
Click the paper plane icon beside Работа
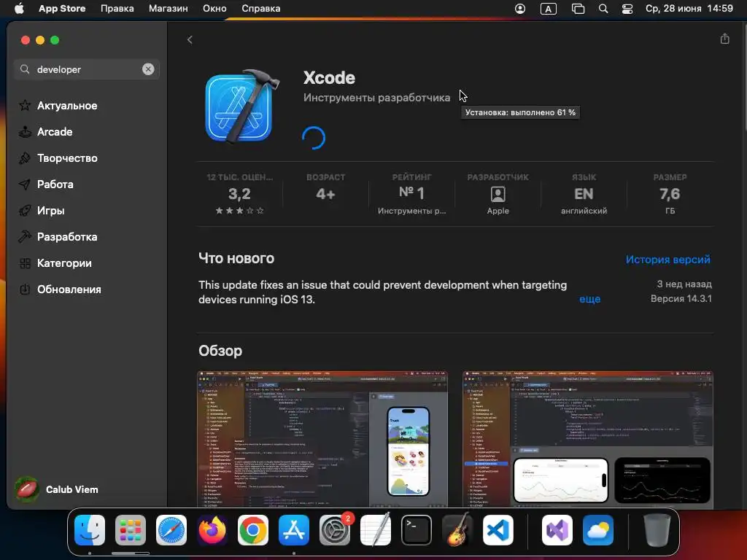coord(25,184)
